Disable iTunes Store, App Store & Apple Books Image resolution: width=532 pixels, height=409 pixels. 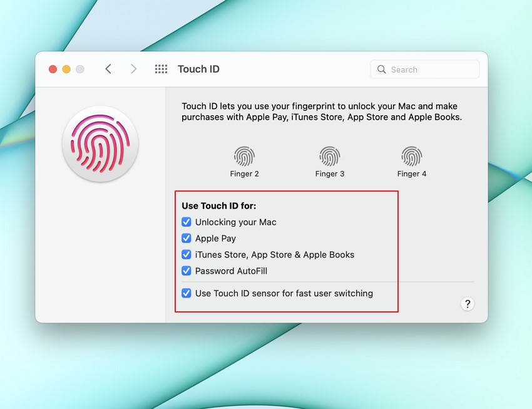point(187,254)
